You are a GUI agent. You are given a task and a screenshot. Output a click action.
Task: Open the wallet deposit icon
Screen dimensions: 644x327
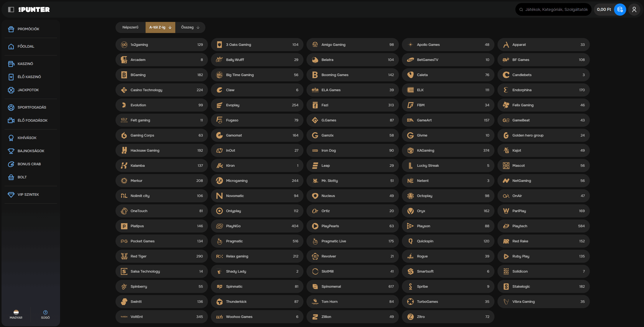[620, 10]
